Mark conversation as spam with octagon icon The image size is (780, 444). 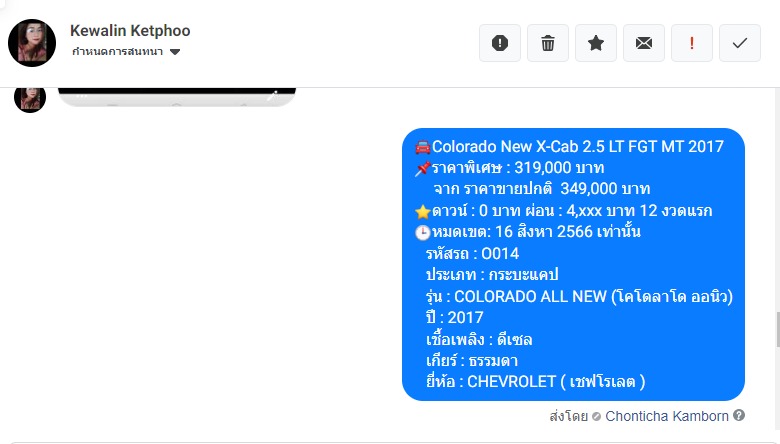tap(499, 43)
